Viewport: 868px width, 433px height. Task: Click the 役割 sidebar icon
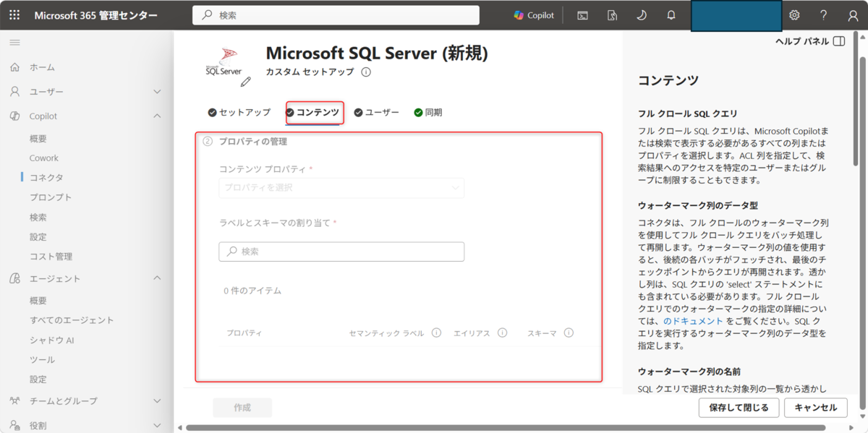point(14,425)
